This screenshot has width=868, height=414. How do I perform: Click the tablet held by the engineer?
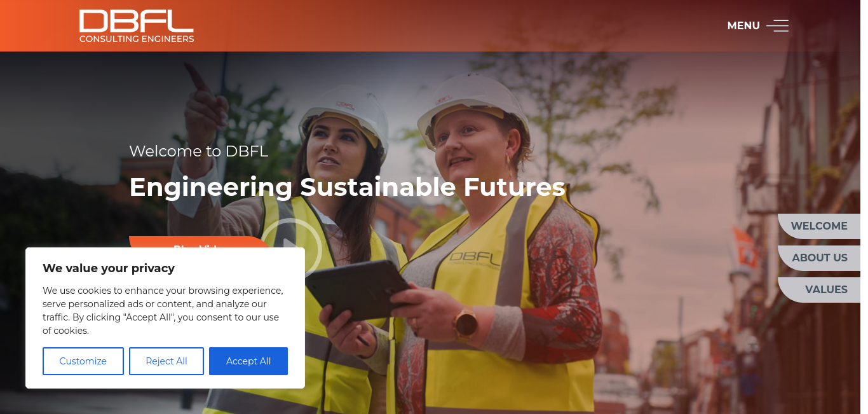(x=360, y=290)
